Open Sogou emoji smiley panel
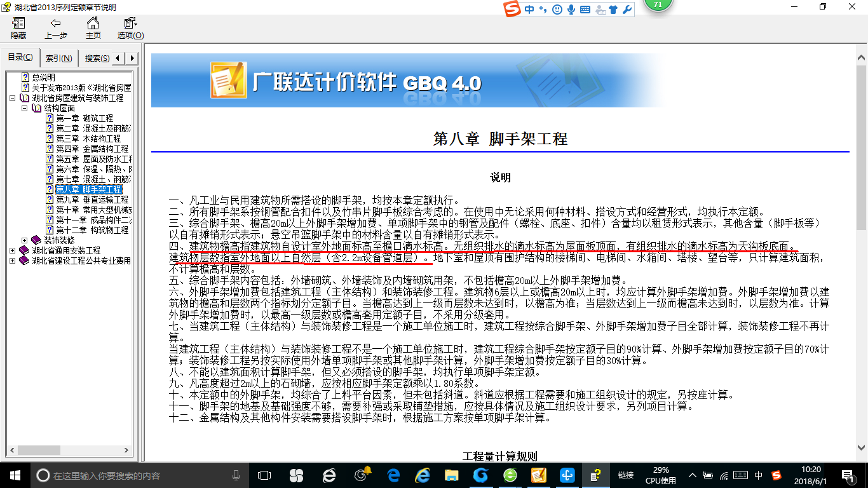Screen dimensions: 868x488 [x=557, y=10]
